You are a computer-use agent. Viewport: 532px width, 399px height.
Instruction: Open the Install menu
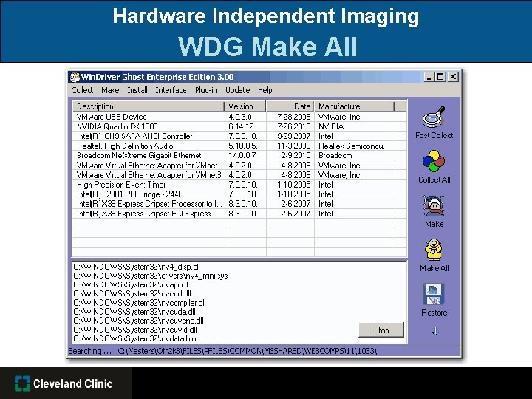tap(137, 90)
